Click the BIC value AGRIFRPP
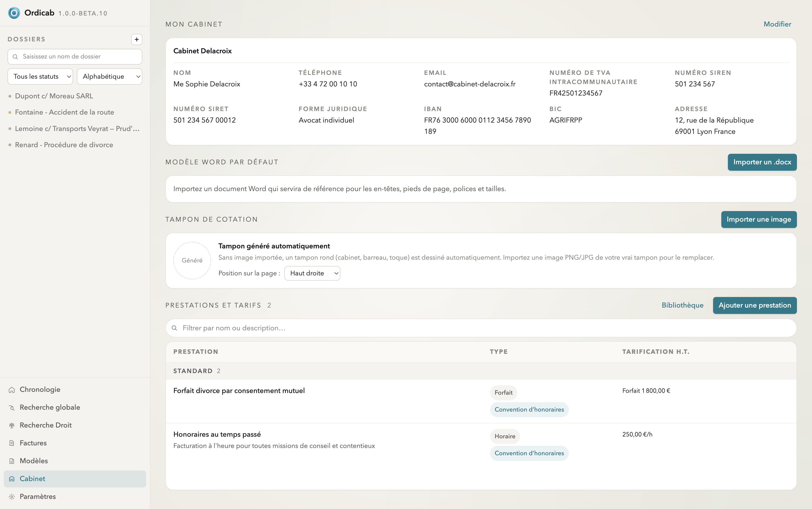Viewport: 812px width, 509px height. click(x=566, y=120)
